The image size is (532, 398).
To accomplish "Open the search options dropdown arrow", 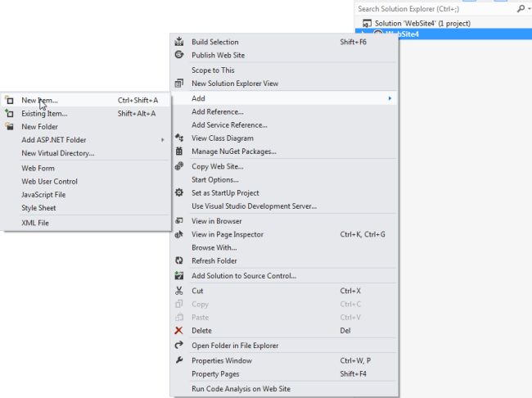I will pos(530,9).
